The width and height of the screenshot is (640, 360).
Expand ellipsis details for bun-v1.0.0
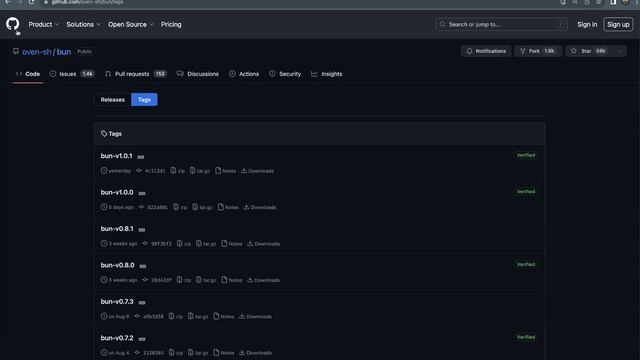142,193
